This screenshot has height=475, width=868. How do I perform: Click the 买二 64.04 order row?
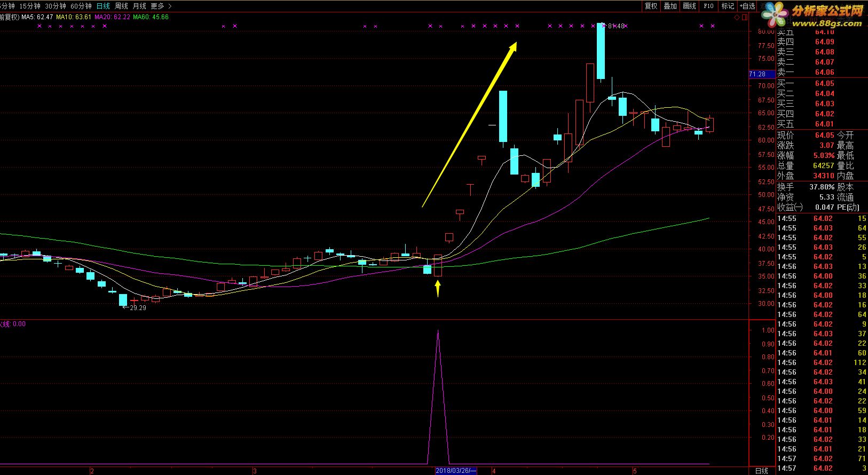[806, 93]
